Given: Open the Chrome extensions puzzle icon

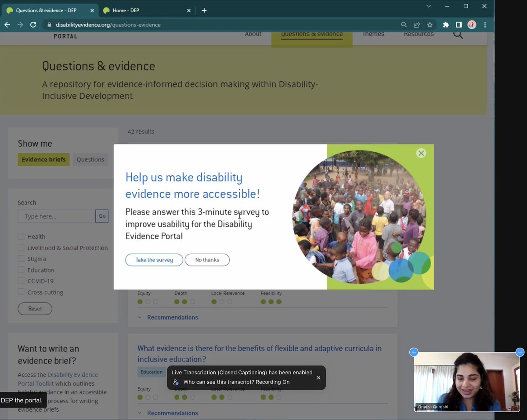Looking at the screenshot, I should pyautogui.click(x=445, y=25).
